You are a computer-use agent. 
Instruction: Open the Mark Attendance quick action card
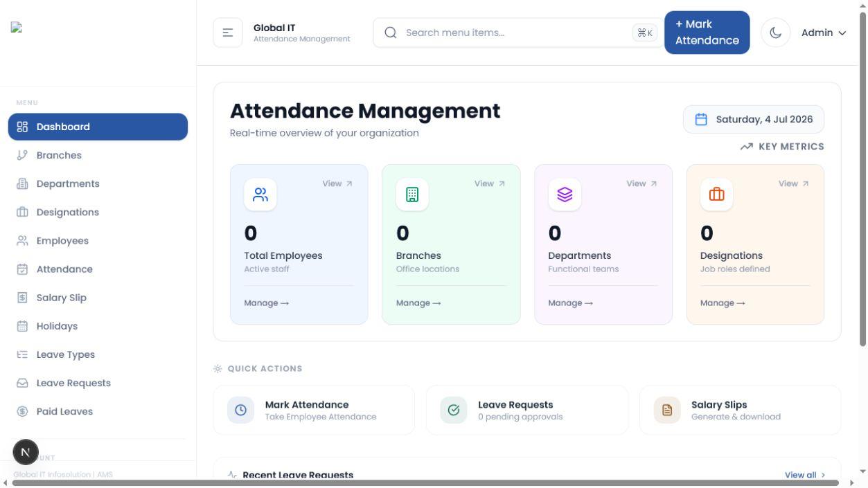(314, 410)
